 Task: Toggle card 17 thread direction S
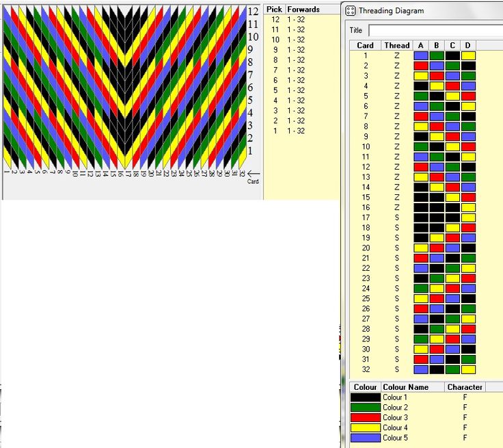397,218
